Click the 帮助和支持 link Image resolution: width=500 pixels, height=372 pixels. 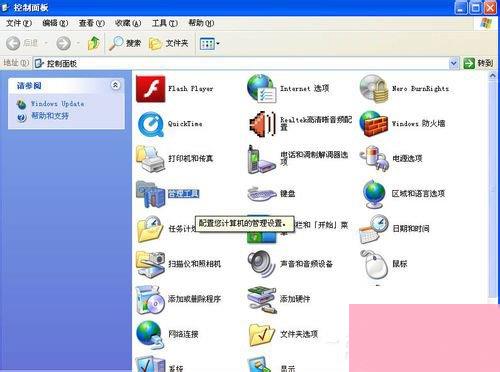pos(50,116)
